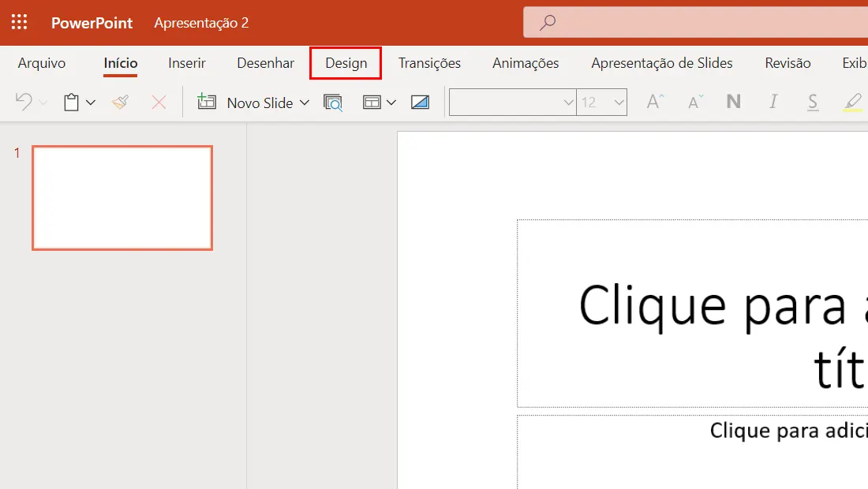The height and width of the screenshot is (489, 868).
Task: Click inside the top search box
Action: click(x=696, y=23)
